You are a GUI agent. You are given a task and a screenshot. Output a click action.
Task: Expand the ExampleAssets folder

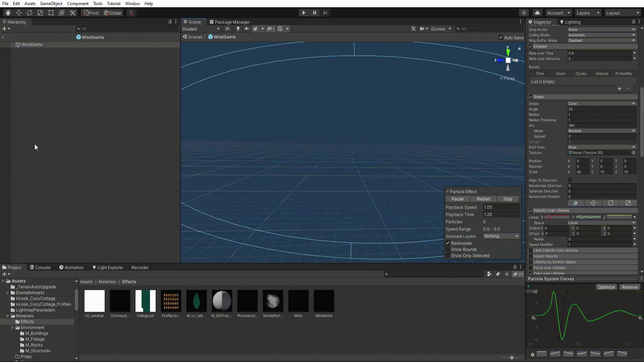(8, 293)
